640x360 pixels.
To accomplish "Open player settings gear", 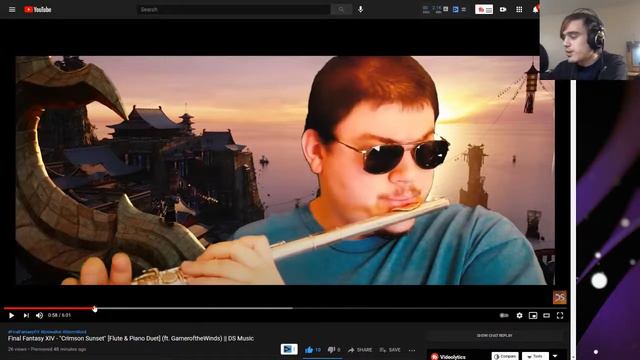I will 519,316.
